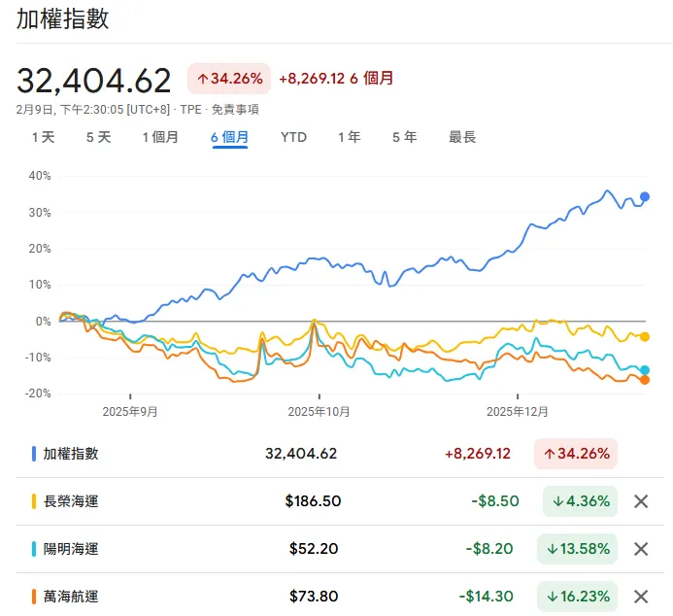This screenshot has width=673, height=616.
Task: Select the 6 個月 range tab
Action: point(229,137)
